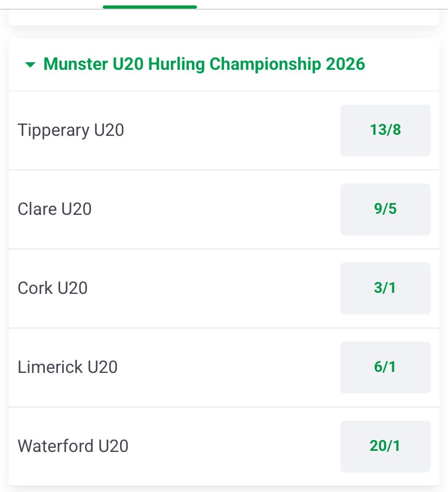Pick Limerick U20 at 6/1
Image resolution: width=448 pixels, height=492 pixels.
coord(385,368)
